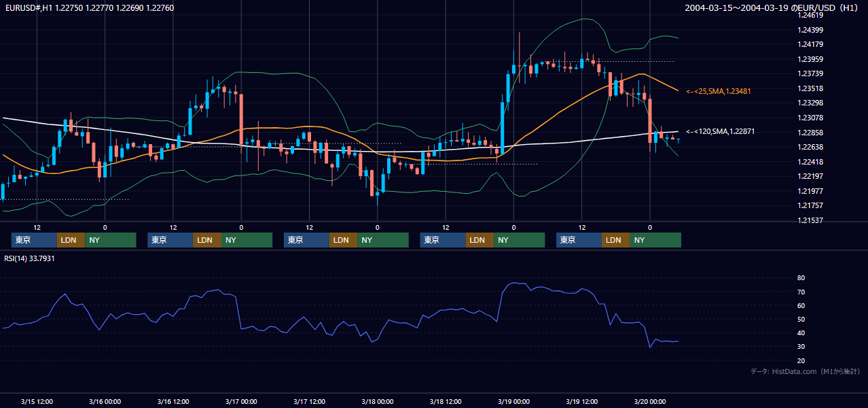Viewport: 868px width, 408px height.
Task: Click the 1.21977 price axis label
Action: click(x=811, y=191)
